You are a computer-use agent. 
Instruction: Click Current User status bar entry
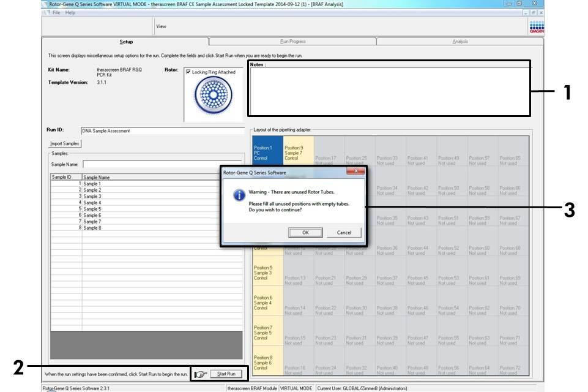coord(362,388)
